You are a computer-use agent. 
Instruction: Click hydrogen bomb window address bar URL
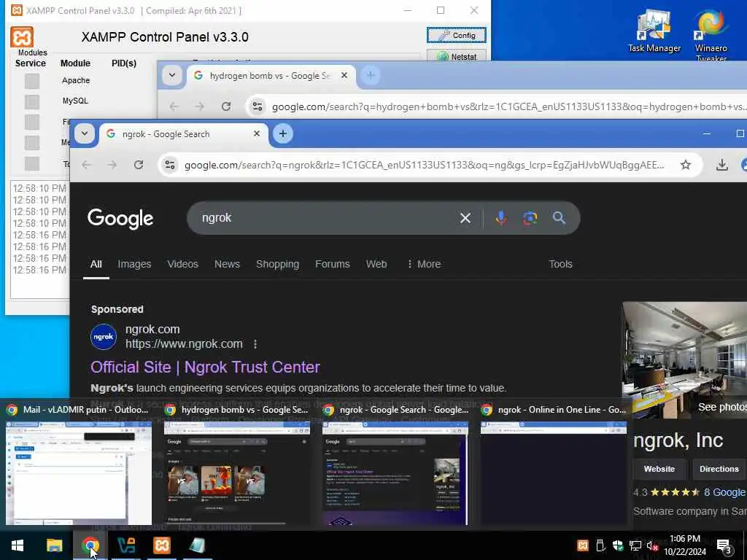(x=508, y=106)
